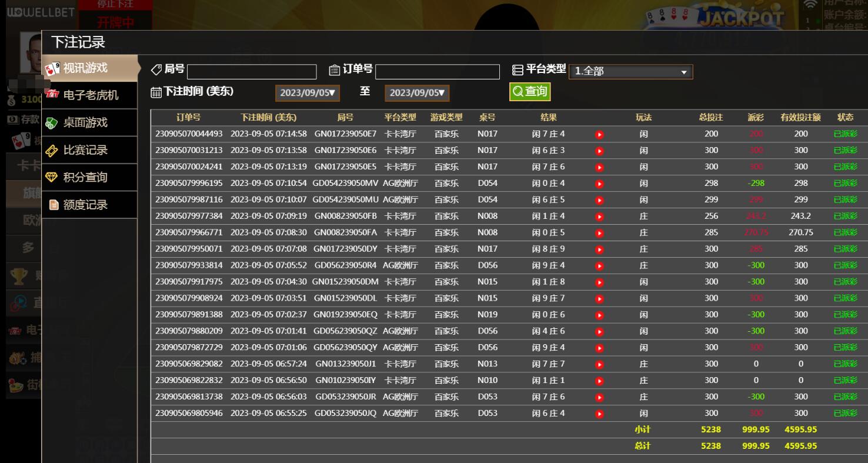868x463 pixels.
Task: Open the end date picker after 至
Action: pyautogui.click(x=417, y=93)
